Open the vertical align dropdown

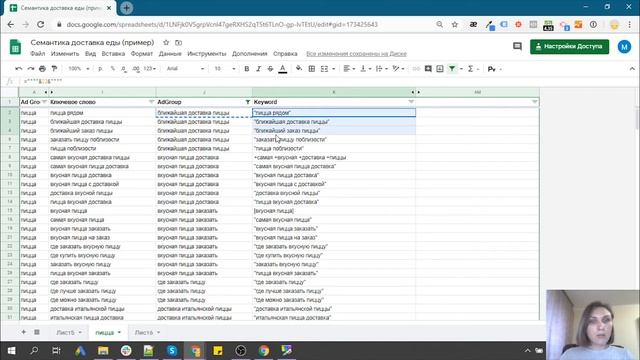pyautogui.click(x=365, y=69)
